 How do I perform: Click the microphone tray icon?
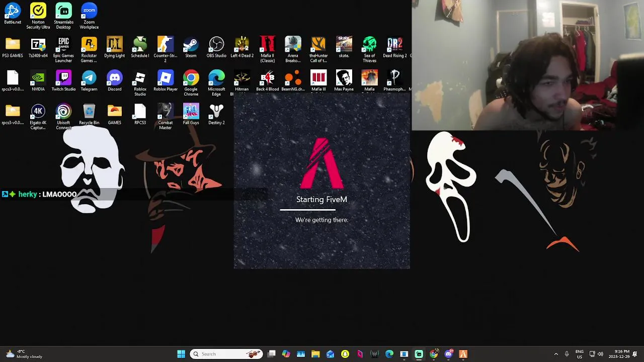[x=567, y=354]
